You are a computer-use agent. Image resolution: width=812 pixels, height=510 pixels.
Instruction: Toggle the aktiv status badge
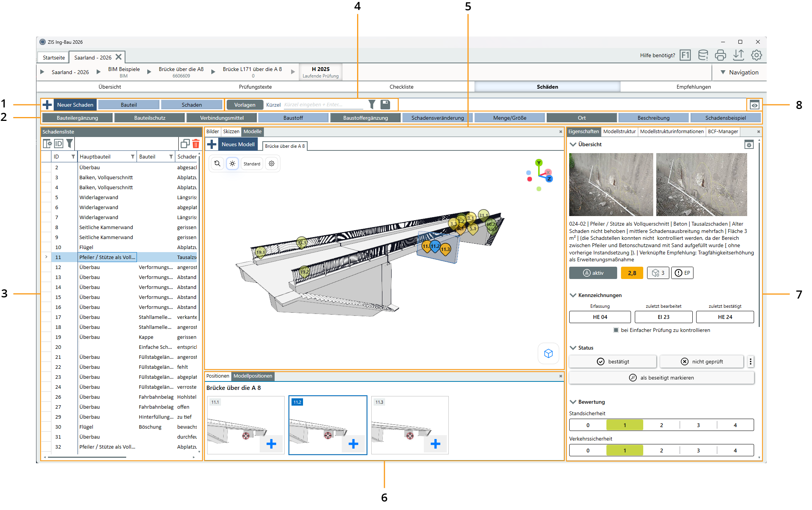click(x=593, y=273)
